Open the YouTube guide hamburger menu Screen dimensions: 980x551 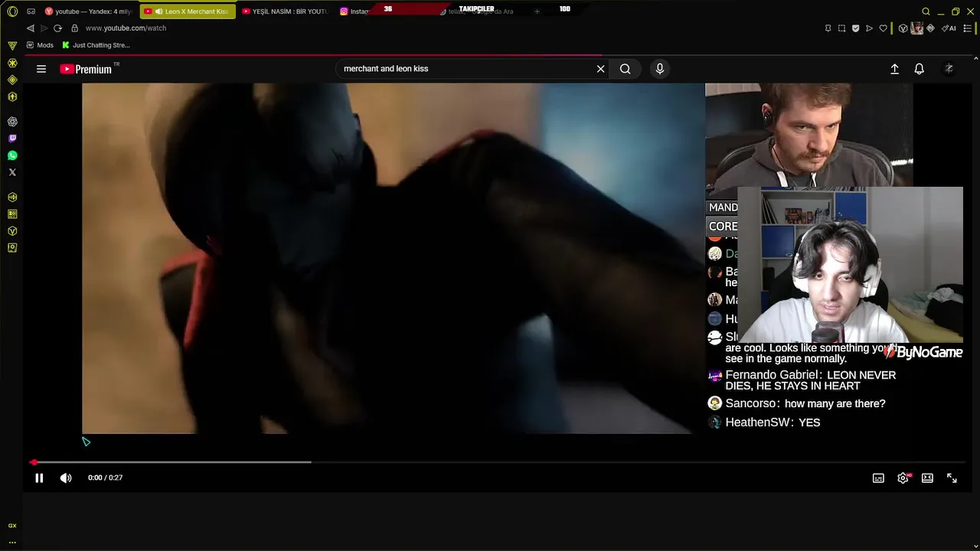(41, 69)
